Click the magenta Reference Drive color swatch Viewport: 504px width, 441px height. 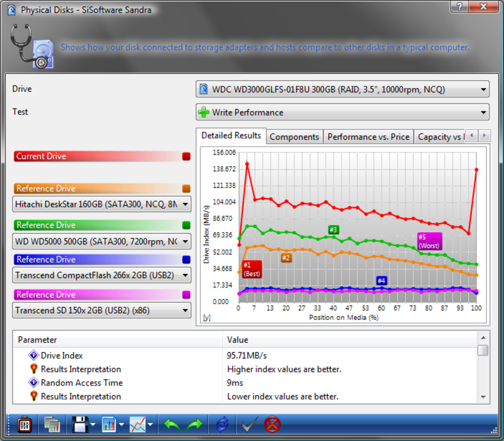click(186, 294)
